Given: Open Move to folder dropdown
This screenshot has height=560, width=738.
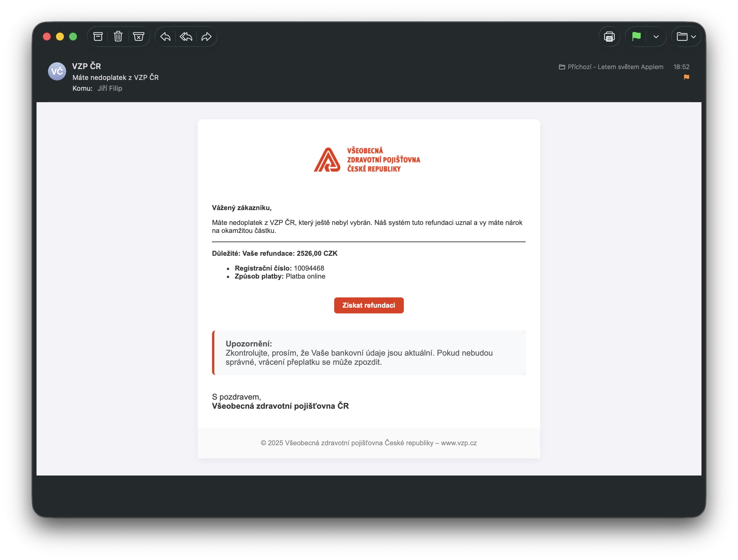Looking at the screenshot, I should tap(685, 36).
